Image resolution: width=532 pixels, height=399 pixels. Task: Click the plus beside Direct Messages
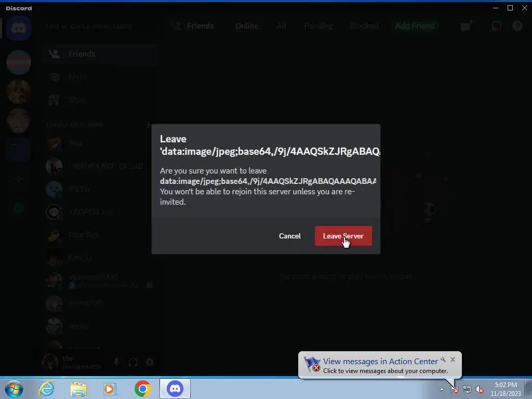(148, 125)
